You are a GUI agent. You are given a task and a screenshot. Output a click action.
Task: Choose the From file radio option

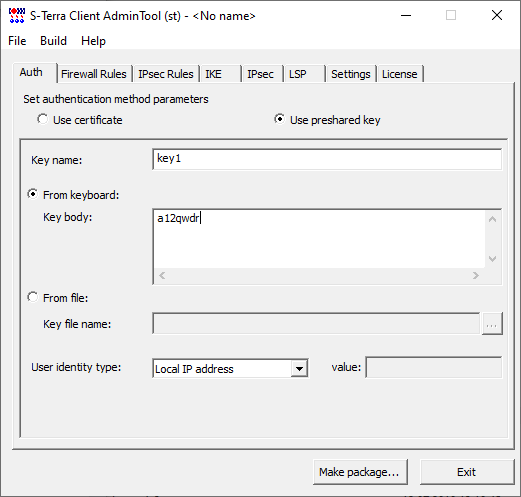point(33,297)
